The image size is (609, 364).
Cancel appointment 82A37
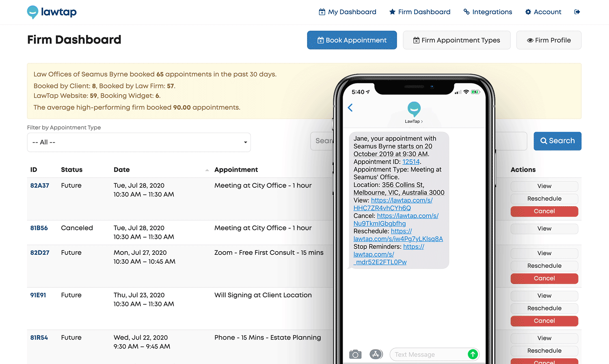[544, 211]
